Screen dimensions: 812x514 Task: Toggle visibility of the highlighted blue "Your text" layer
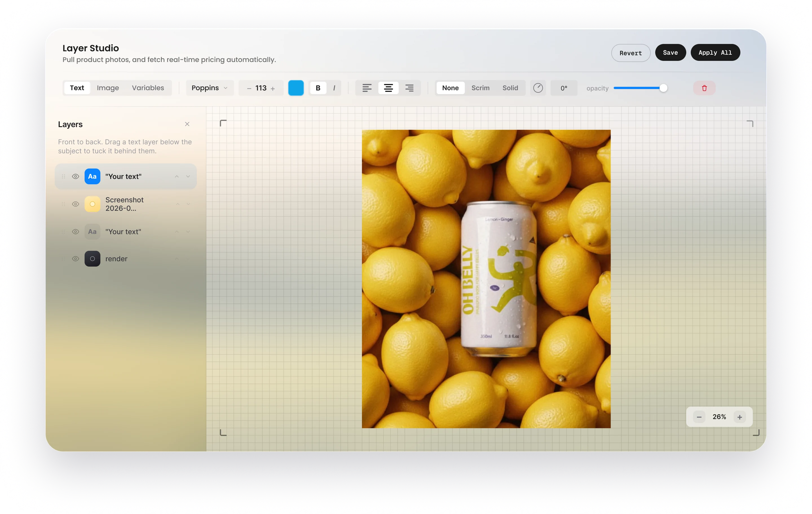pos(76,176)
